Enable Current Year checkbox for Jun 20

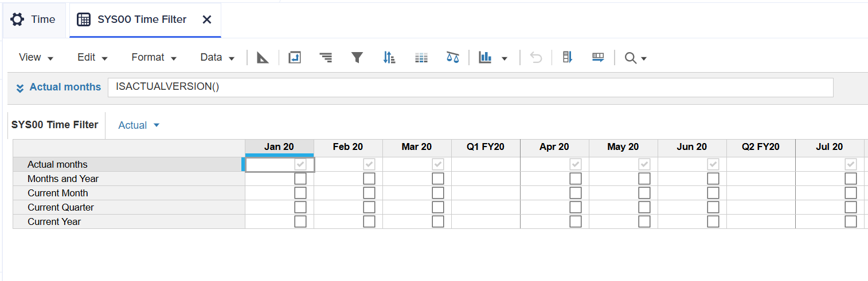point(713,221)
